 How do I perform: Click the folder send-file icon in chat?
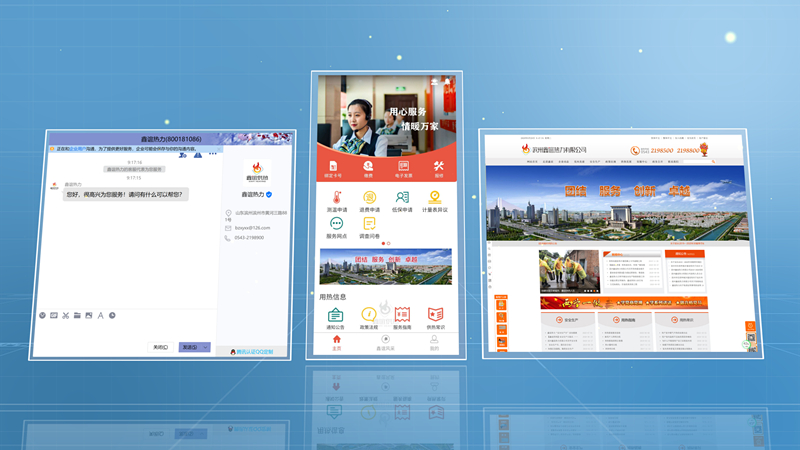[x=77, y=315]
